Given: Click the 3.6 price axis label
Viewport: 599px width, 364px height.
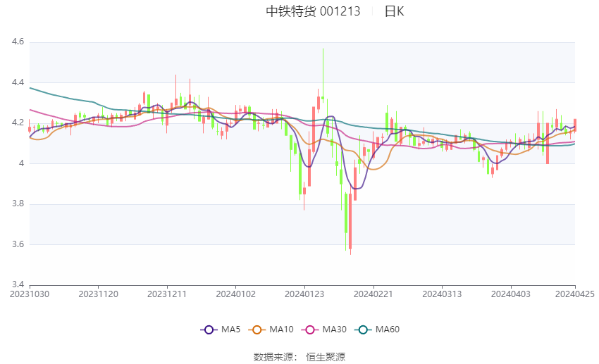Looking at the screenshot, I should (x=18, y=244).
